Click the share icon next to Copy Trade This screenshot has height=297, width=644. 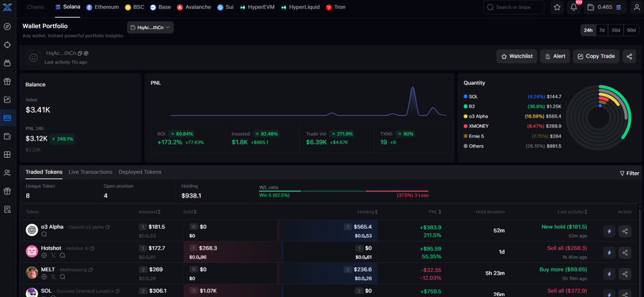pos(629,56)
